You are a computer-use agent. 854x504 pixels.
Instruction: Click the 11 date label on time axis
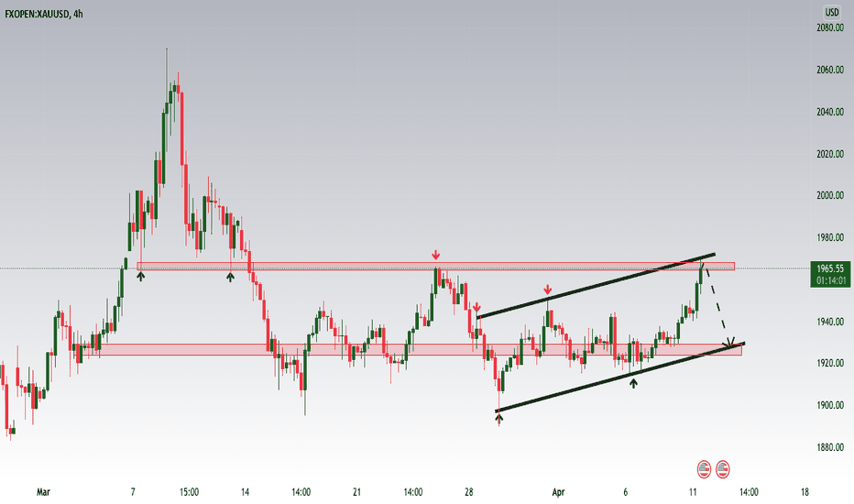[693, 492]
